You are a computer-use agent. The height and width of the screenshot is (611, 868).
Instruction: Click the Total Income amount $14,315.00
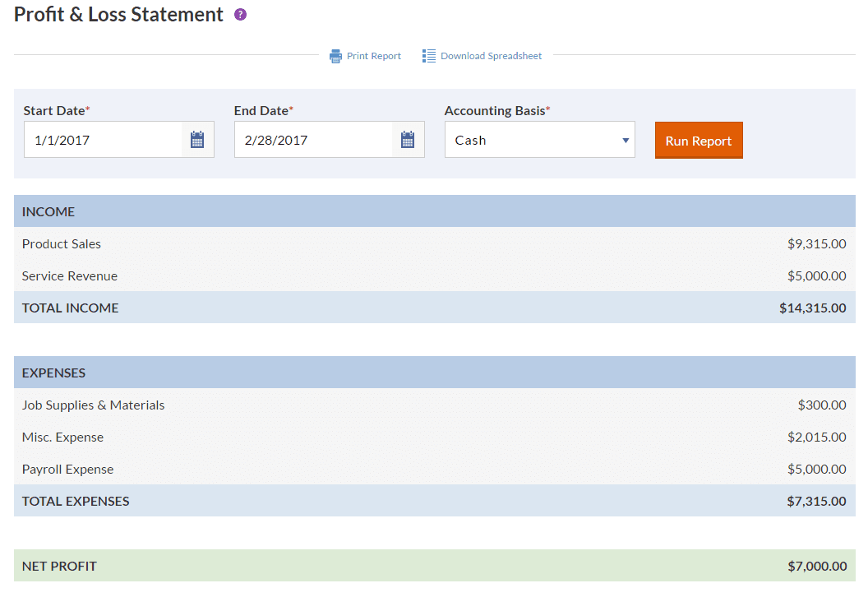(812, 308)
